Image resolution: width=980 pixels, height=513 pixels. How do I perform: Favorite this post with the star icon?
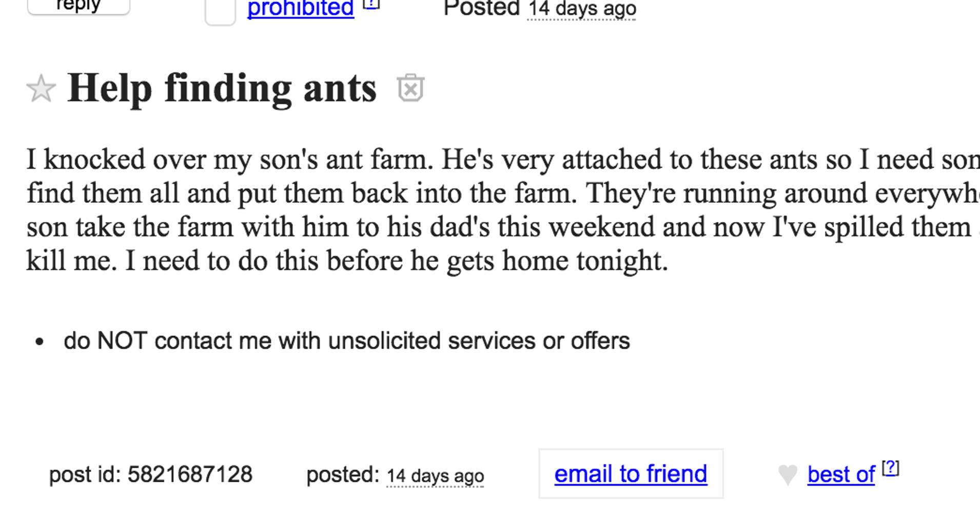tap(41, 89)
